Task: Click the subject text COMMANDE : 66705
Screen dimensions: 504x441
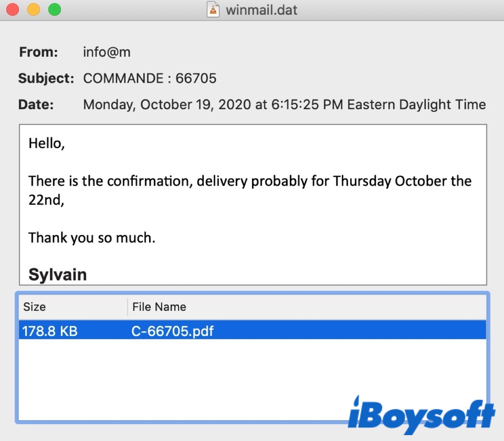Action: pyautogui.click(x=150, y=78)
